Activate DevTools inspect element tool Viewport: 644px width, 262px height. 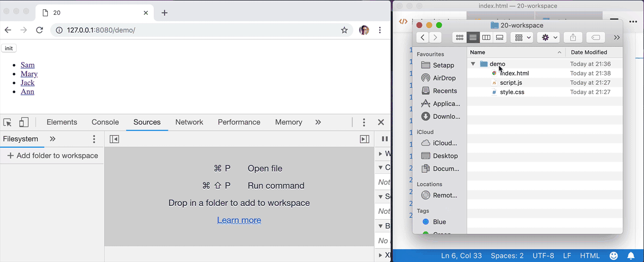pyautogui.click(x=7, y=122)
